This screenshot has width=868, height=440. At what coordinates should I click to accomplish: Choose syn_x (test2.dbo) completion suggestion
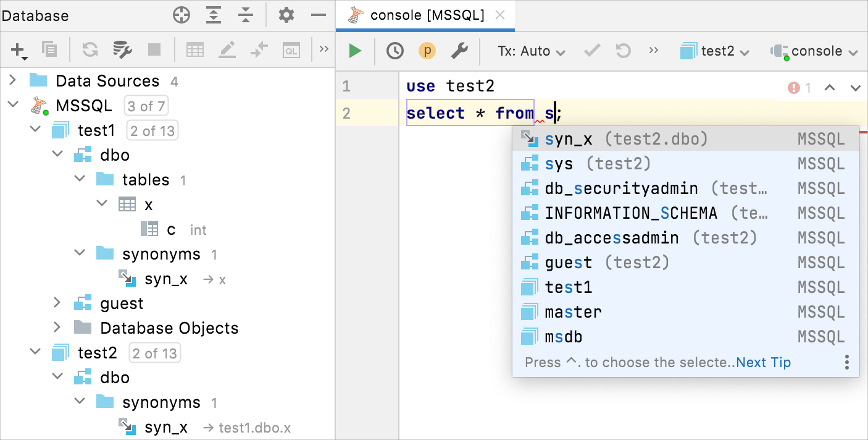(686, 139)
